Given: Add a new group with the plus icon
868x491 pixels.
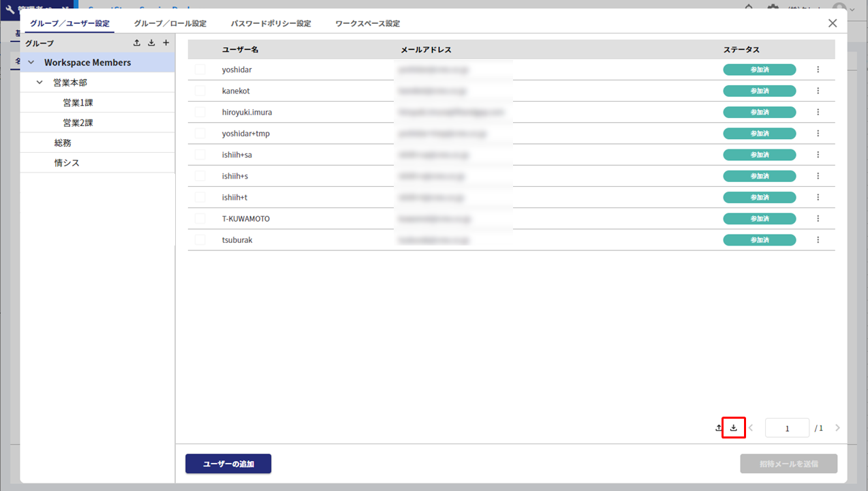Looking at the screenshot, I should pyautogui.click(x=166, y=43).
